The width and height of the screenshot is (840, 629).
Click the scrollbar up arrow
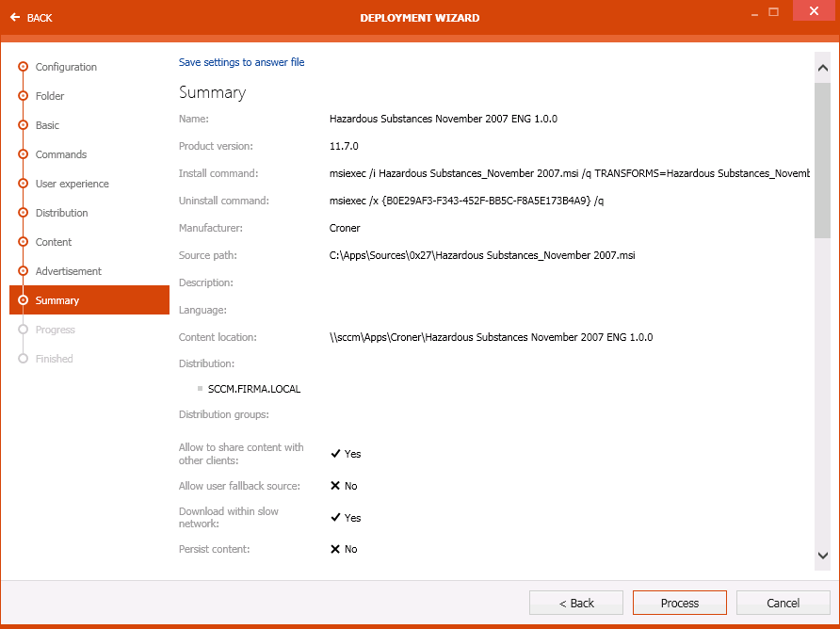coord(822,68)
